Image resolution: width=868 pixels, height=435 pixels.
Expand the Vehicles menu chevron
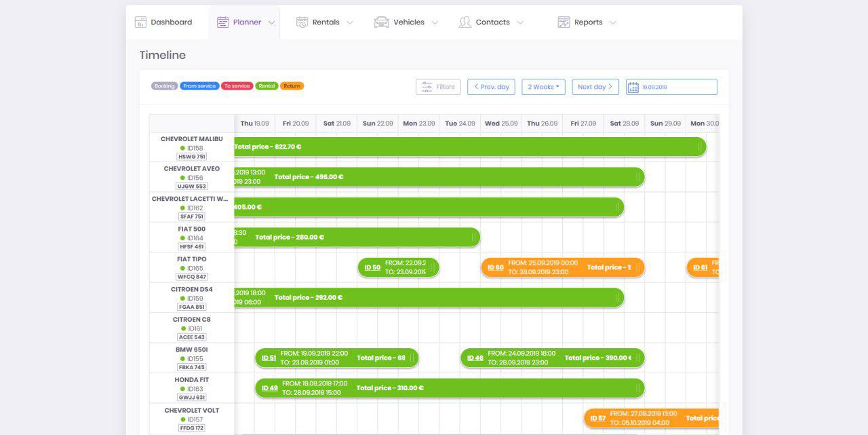435,22
